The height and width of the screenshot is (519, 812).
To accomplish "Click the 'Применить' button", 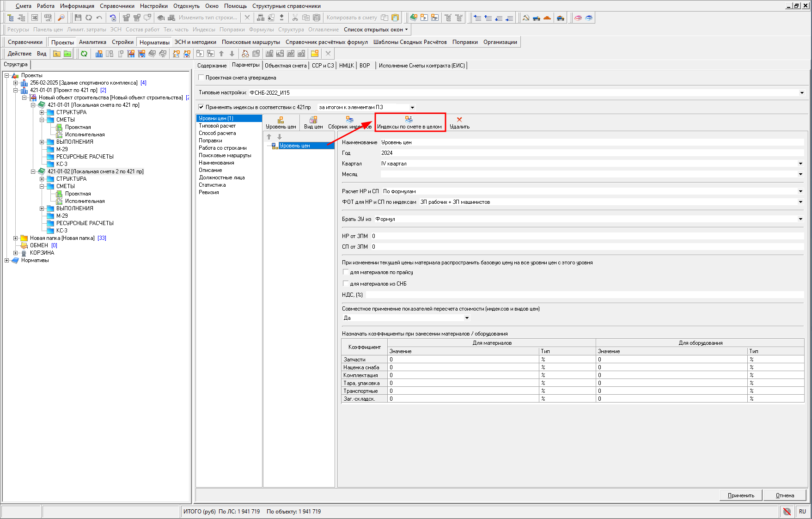I will 741,495.
